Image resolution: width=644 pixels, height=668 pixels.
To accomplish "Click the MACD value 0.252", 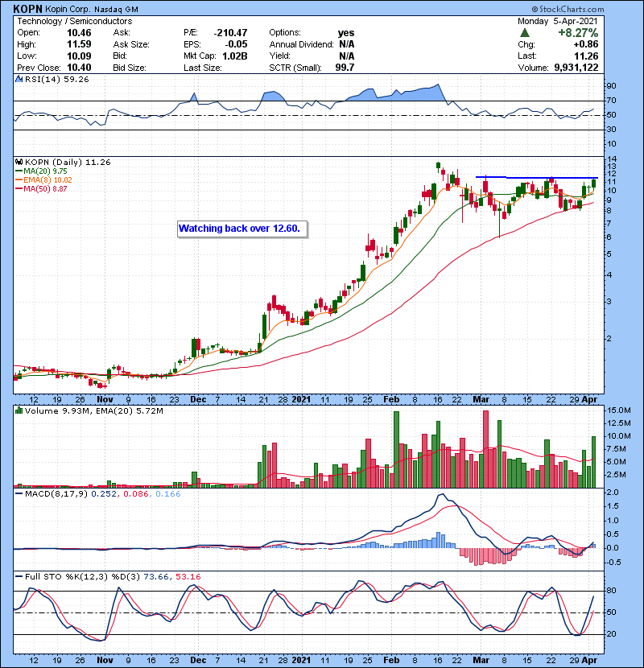I will coord(104,494).
